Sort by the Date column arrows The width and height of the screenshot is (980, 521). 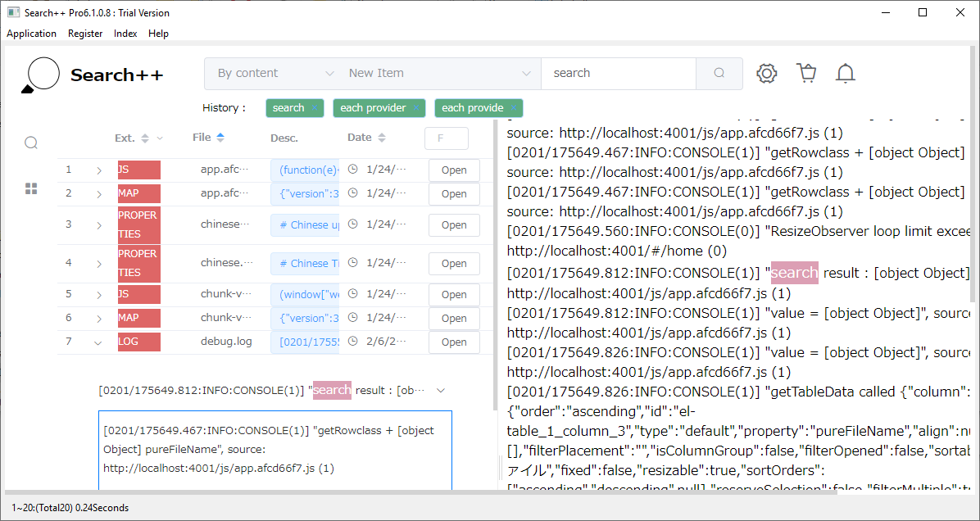pos(382,138)
